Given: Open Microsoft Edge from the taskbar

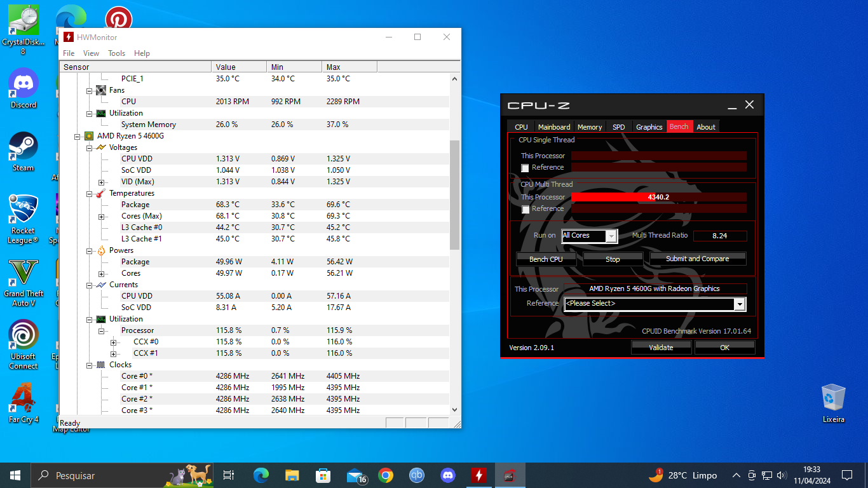Looking at the screenshot, I should [x=261, y=475].
